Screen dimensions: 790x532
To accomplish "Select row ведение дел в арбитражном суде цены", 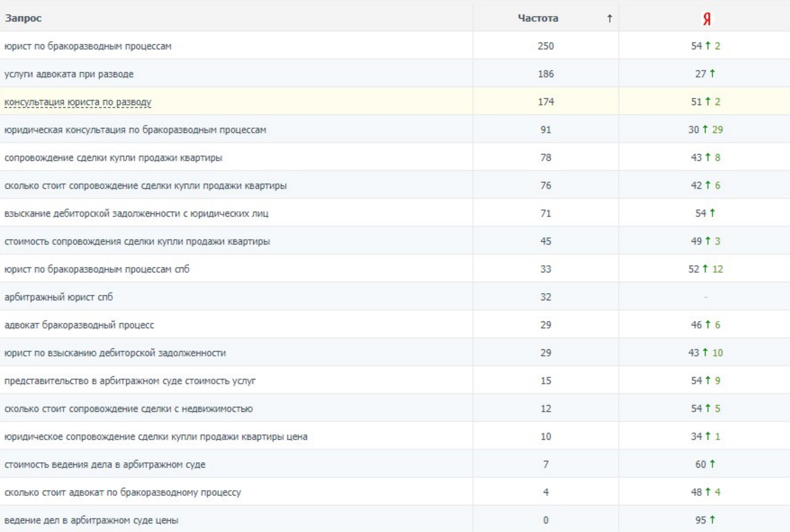I will 395,519.
